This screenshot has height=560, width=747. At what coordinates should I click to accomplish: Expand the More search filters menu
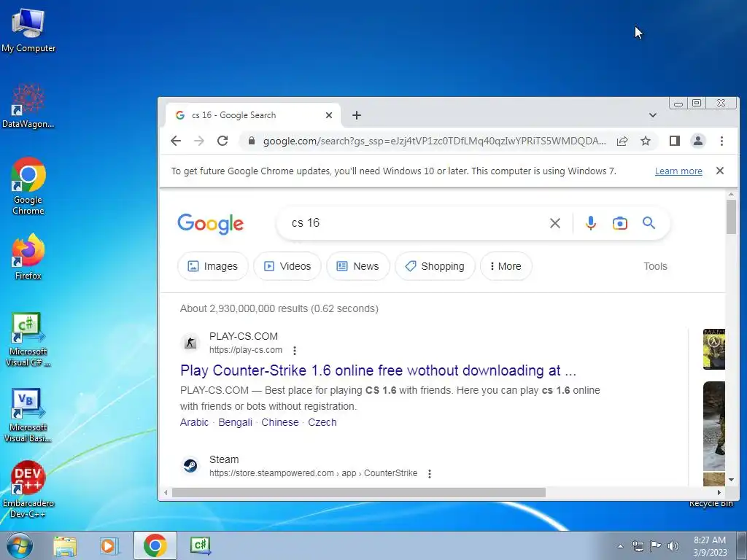(x=506, y=266)
